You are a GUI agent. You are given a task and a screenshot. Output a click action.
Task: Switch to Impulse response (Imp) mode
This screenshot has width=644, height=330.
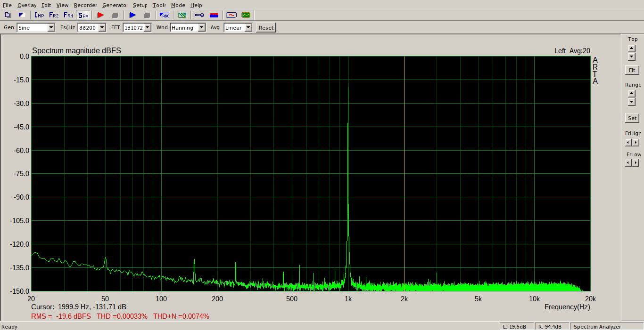coord(39,15)
